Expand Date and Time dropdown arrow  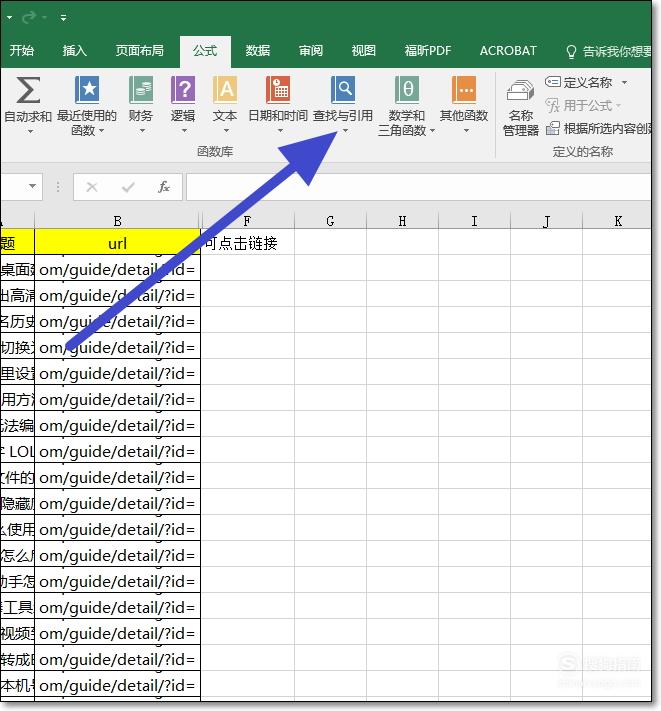[280, 131]
